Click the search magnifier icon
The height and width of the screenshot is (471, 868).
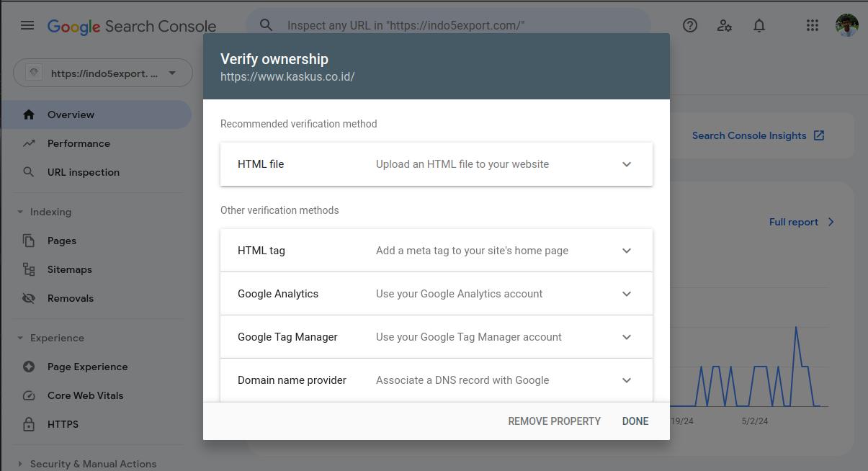[x=267, y=25]
